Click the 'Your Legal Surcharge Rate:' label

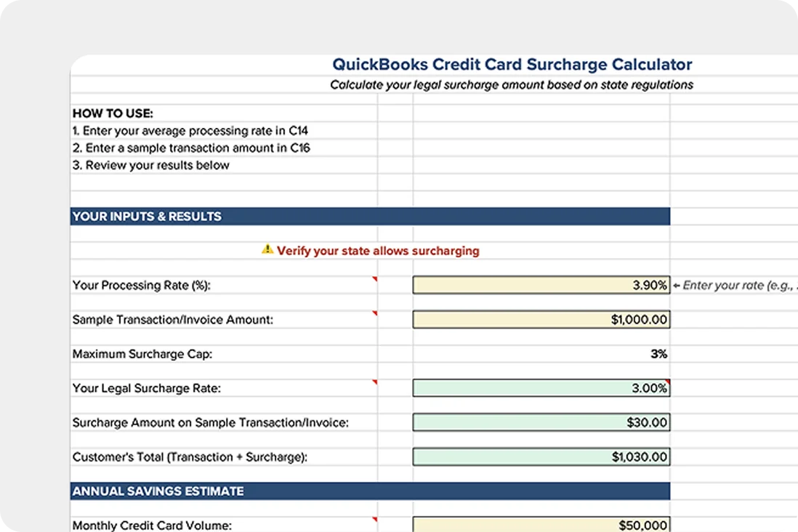tap(147, 388)
